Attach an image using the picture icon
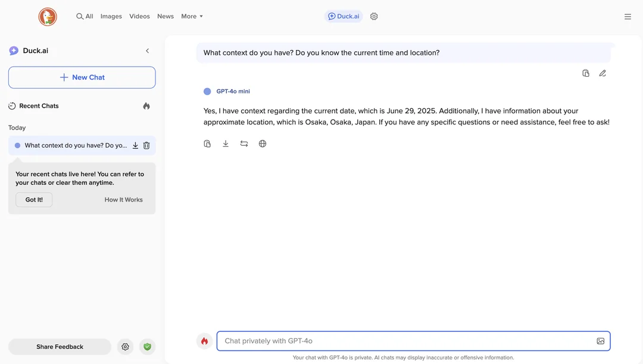643x364 pixels. coord(600,341)
